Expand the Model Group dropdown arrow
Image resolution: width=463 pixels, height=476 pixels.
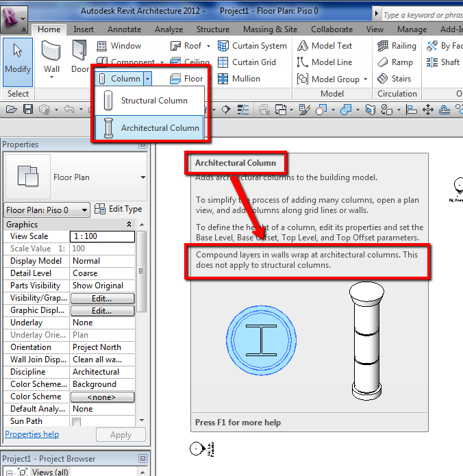(365, 79)
